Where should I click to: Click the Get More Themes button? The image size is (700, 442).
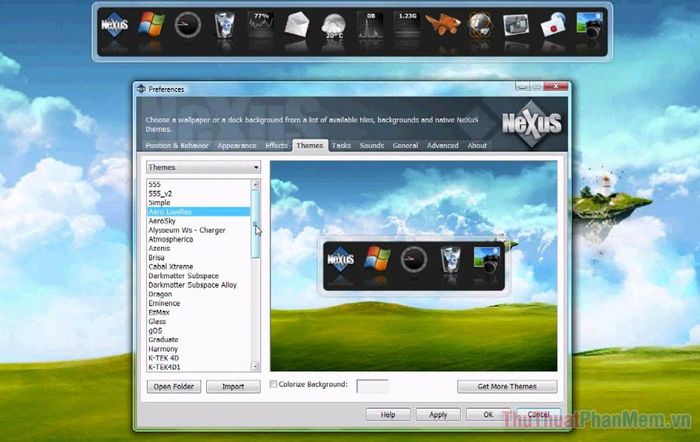click(x=507, y=387)
